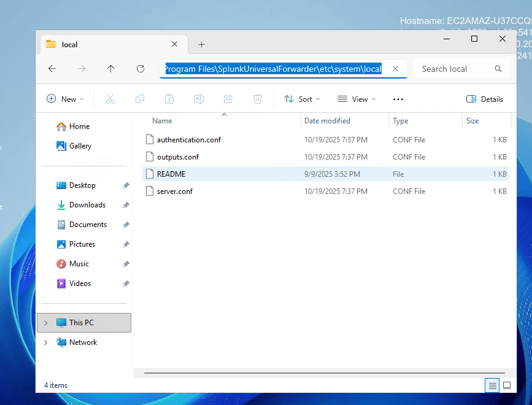Open the View layout dropdown

pyautogui.click(x=356, y=99)
